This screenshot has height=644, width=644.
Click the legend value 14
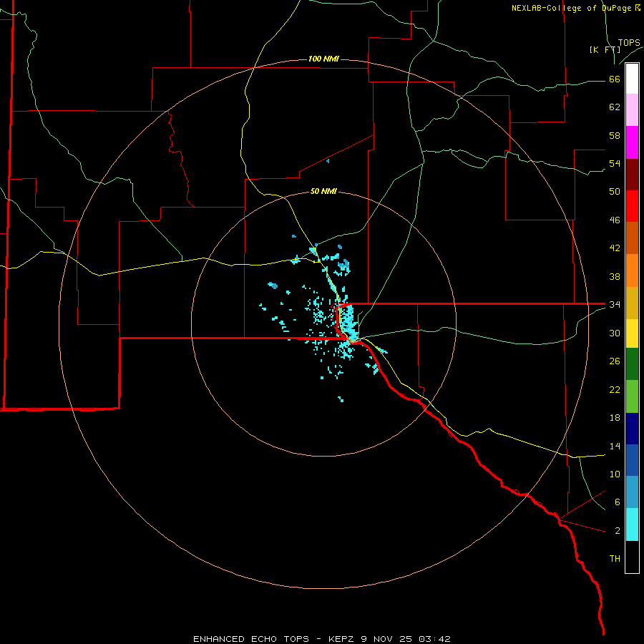[x=615, y=446]
